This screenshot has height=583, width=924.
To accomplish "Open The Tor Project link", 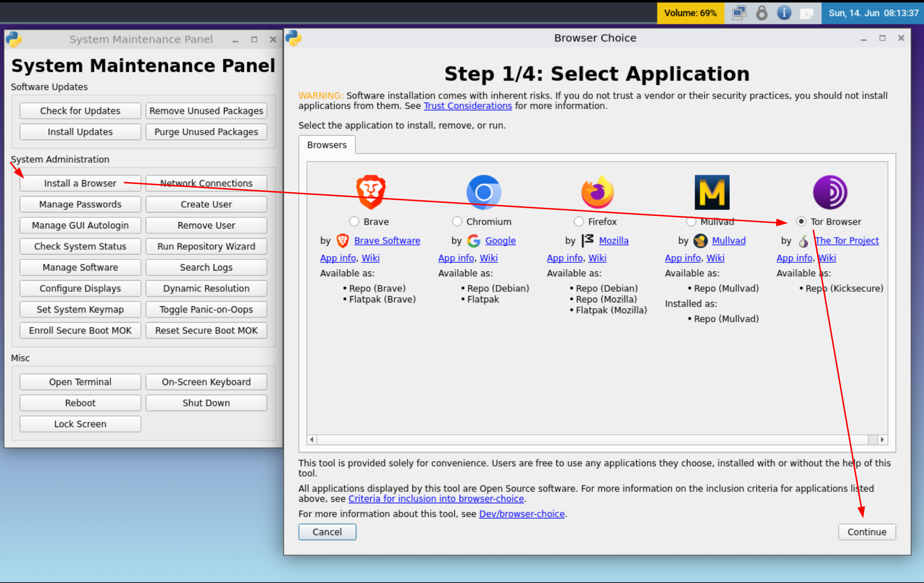I will pos(847,241).
